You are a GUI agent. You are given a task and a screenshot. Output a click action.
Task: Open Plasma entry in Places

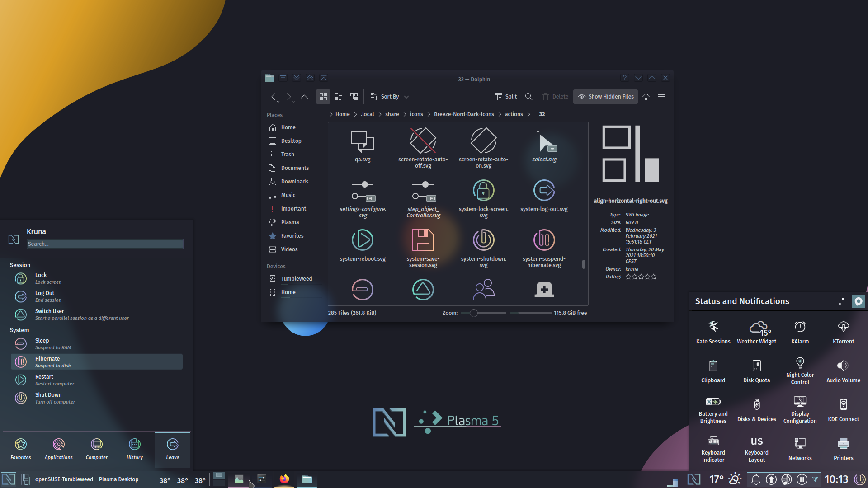tap(294, 222)
